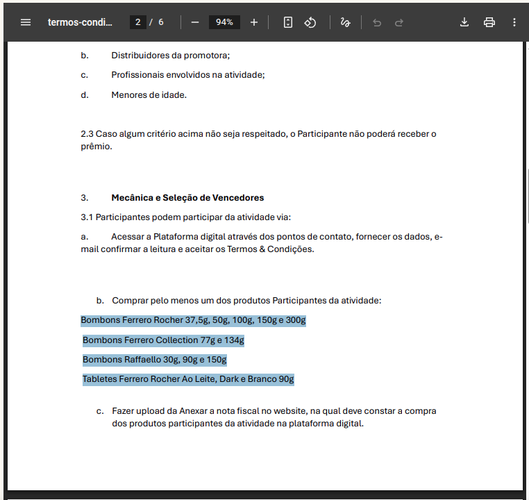Open the sidebar hamburger menu
529x500 pixels.
coord(26,22)
